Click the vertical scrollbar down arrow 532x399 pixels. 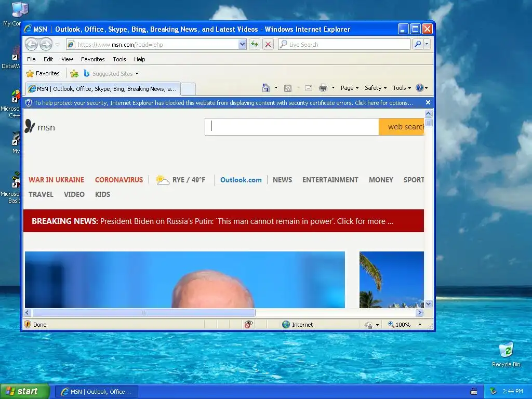428,303
